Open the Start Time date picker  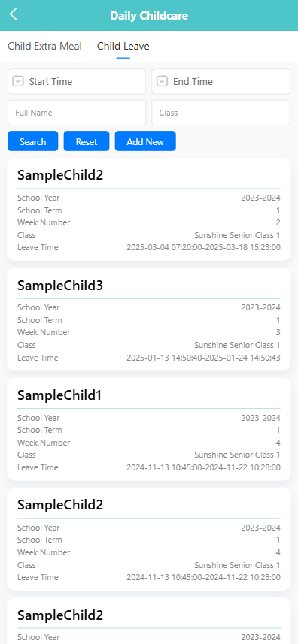(77, 81)
